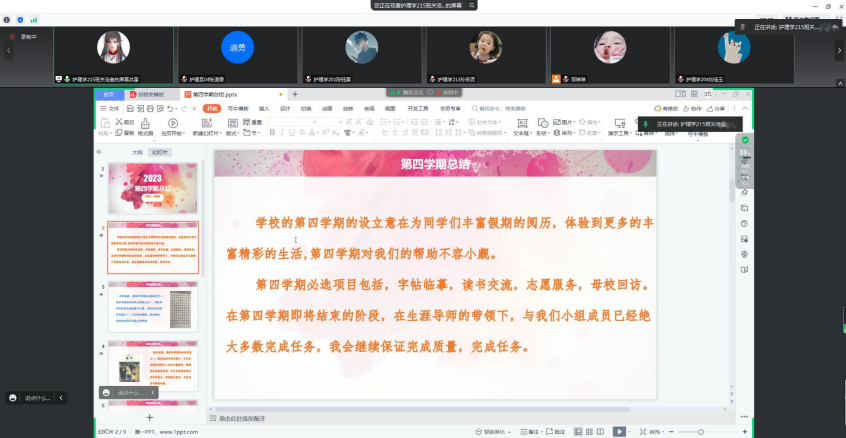Switch to the 大纲 (Outline) panel tab
846x438 pixels.
click(137, 152)
